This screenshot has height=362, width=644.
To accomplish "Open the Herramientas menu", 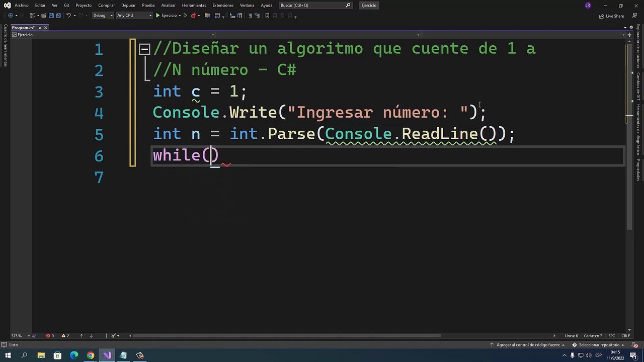I will (x=194, y=5).
